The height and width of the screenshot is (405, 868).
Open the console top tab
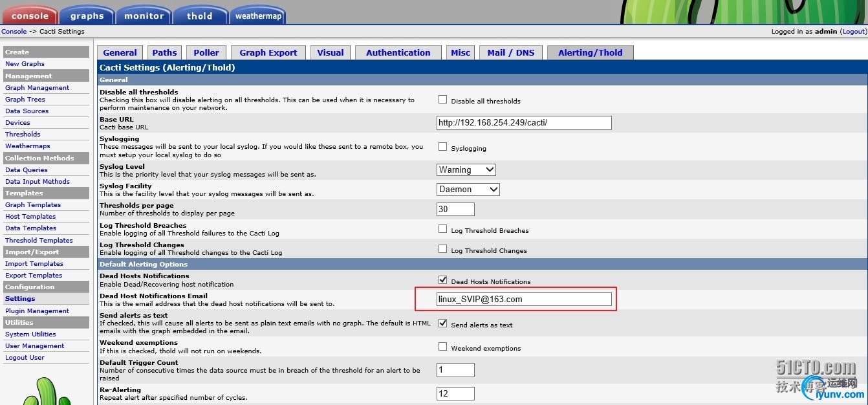coord(30,16)
